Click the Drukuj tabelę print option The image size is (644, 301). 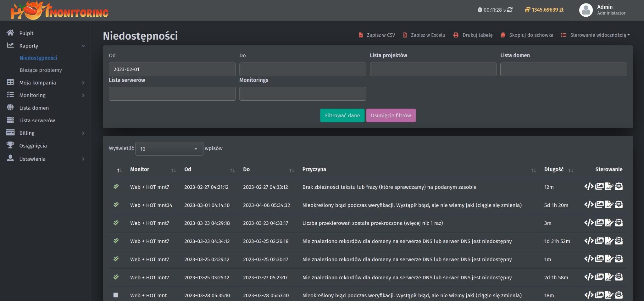[473, 35]
